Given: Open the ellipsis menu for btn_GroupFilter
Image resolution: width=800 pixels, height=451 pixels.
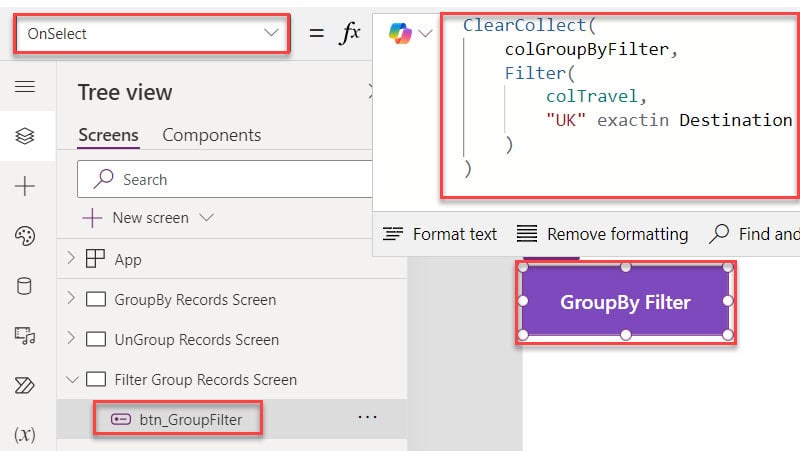Looking at the screenshot, I should pyautogui.click(x=367, y=417).
